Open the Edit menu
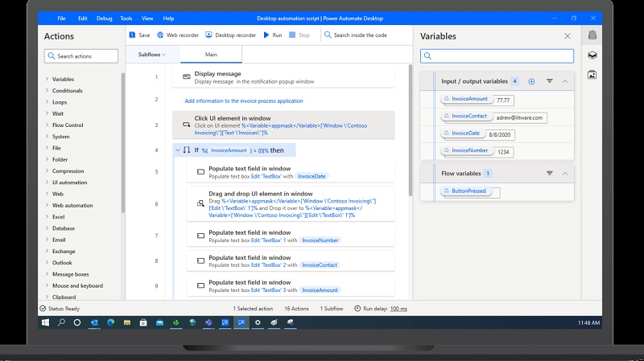This screenshot has width=644, height=361. 83,18
